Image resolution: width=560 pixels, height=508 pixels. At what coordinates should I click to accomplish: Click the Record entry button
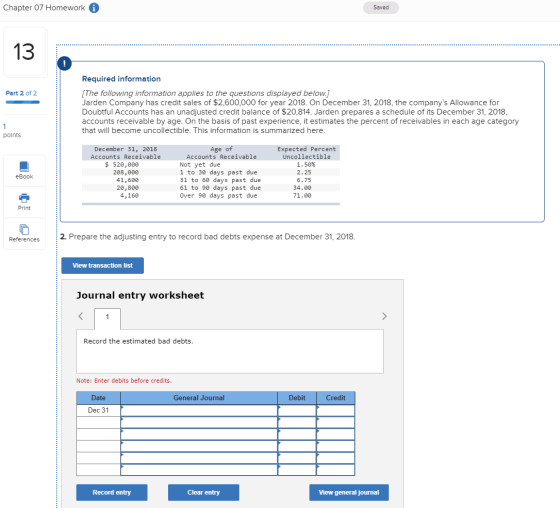click(x=111, y=492)
